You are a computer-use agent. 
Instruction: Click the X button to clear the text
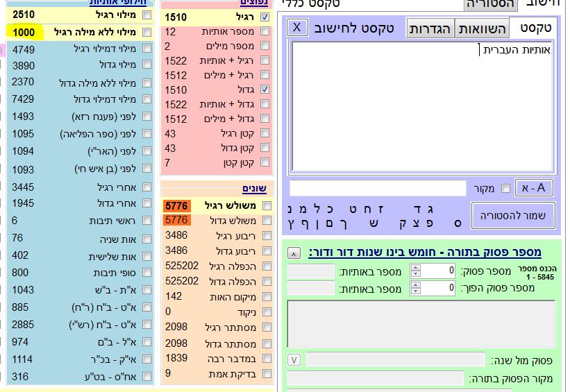pyautogui.click(x=297, y=27)
